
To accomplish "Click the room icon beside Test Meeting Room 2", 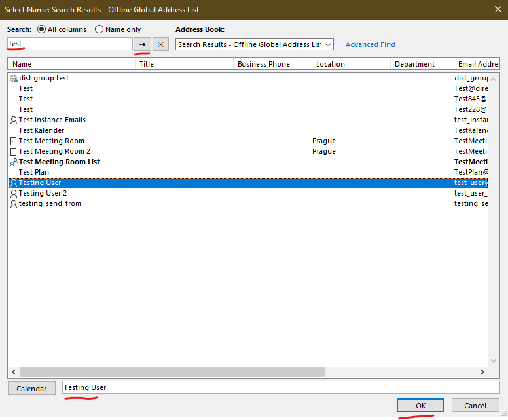I will [x=13, y=152].
